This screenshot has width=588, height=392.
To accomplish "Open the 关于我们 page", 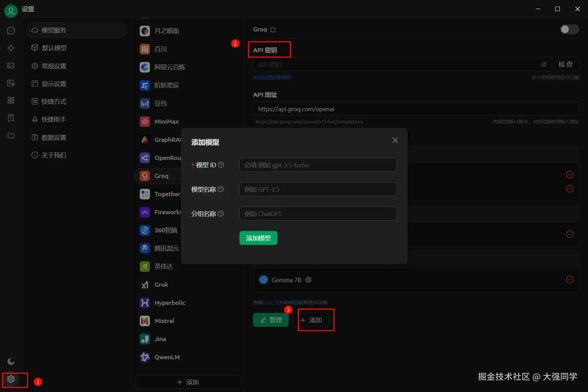I will coord(76,155).
